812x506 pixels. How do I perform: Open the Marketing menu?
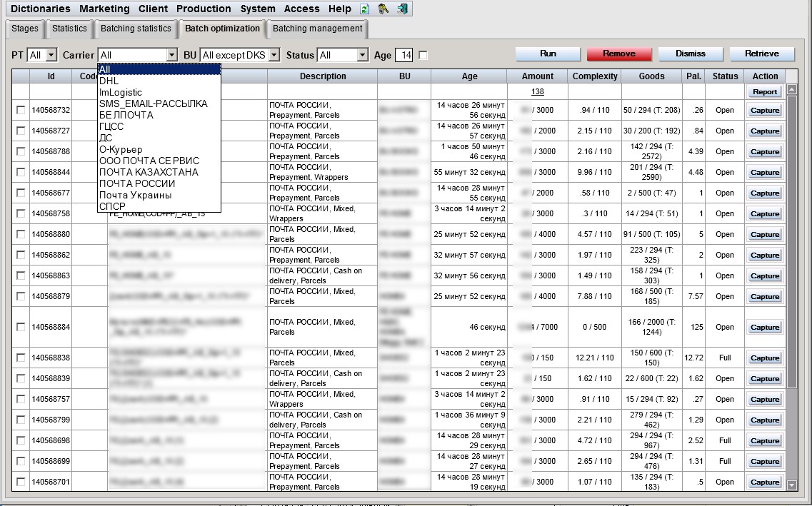[x=104, y=9]
